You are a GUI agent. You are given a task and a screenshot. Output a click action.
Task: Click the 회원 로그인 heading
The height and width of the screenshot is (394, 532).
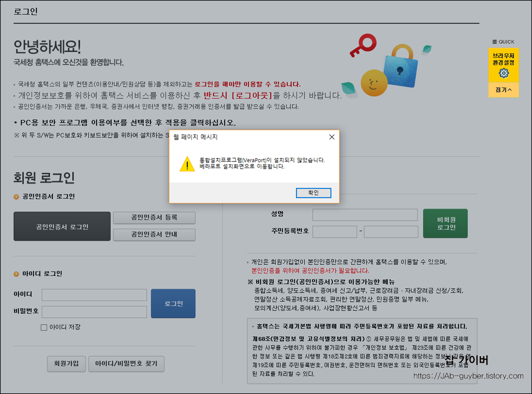44,178
